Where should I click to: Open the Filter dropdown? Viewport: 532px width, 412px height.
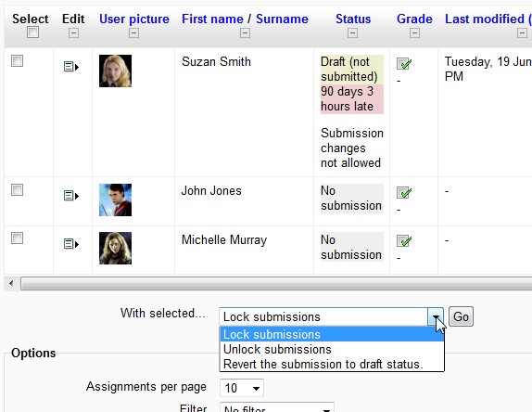click(x=277, y=407)
